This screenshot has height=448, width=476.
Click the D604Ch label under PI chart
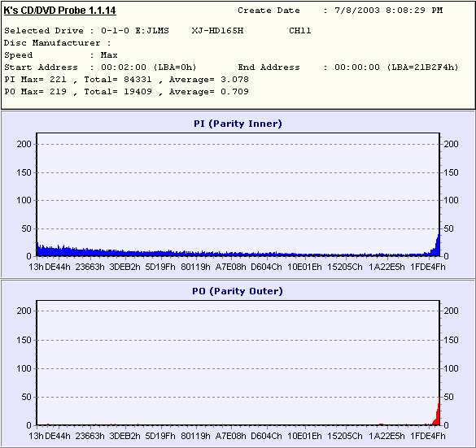click(266, 267)
